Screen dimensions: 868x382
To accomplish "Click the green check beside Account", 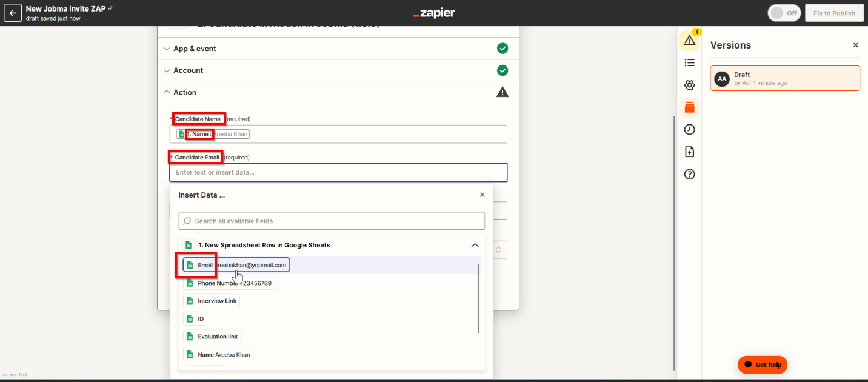I will click(x=502, y=70).
